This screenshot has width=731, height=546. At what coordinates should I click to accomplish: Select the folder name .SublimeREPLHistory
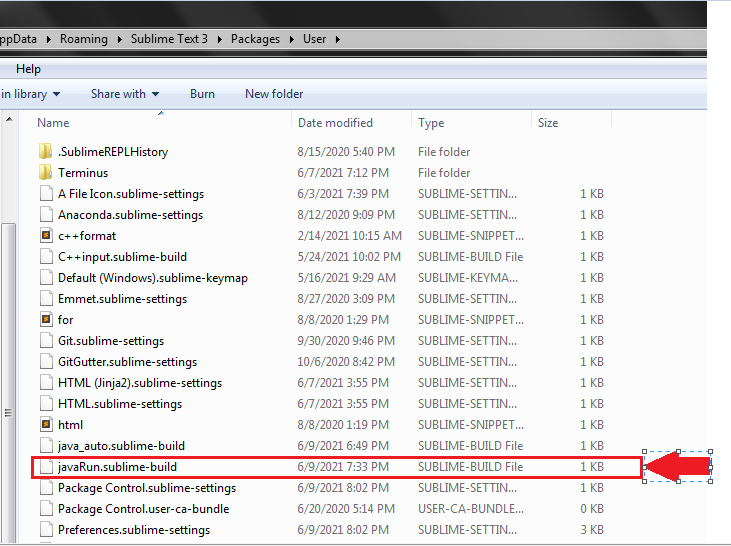click(x=113, y=152)
